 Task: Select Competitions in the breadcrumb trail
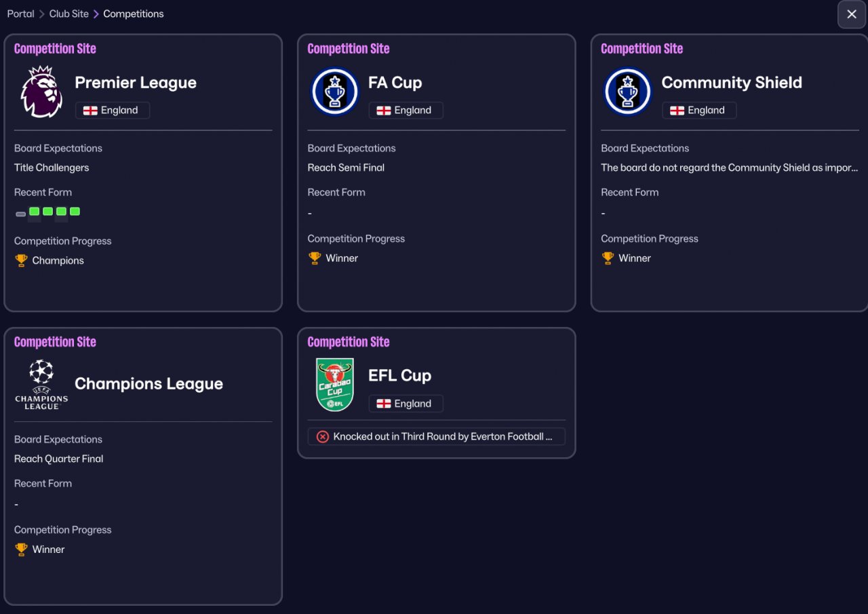coord(134,14)
